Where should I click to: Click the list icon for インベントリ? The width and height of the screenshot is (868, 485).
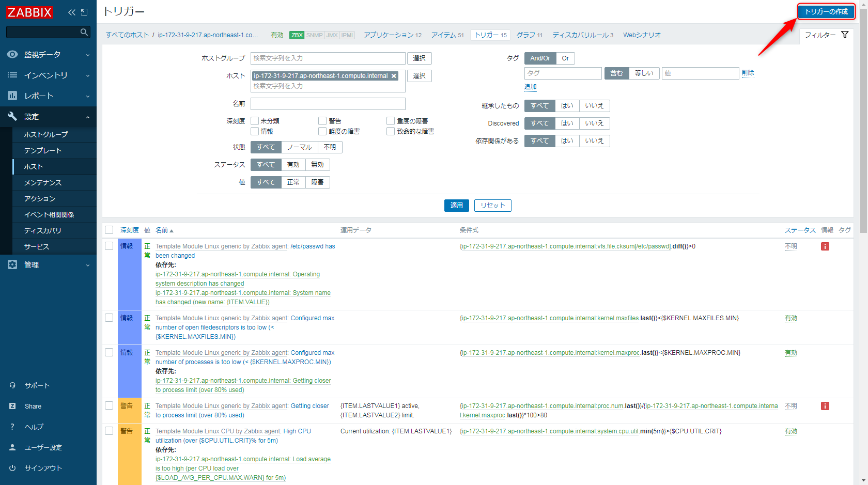click(12, 75)
